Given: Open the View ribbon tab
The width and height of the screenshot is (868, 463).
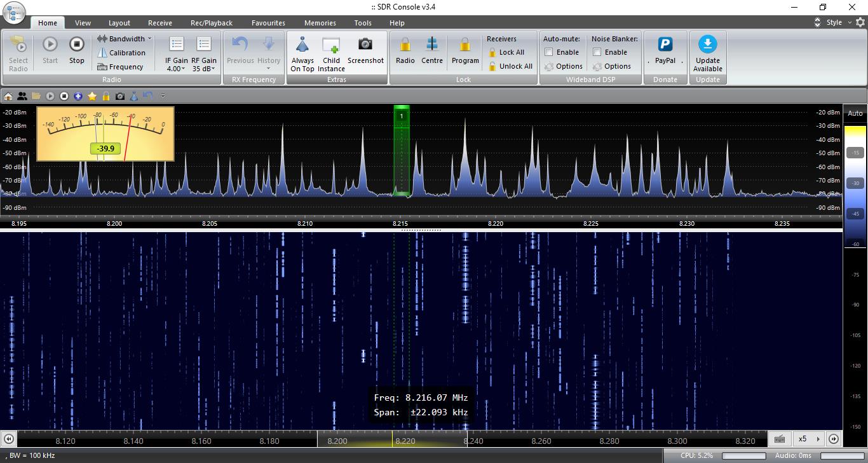Looking at the screenshot, I should [x=83, y=23].
